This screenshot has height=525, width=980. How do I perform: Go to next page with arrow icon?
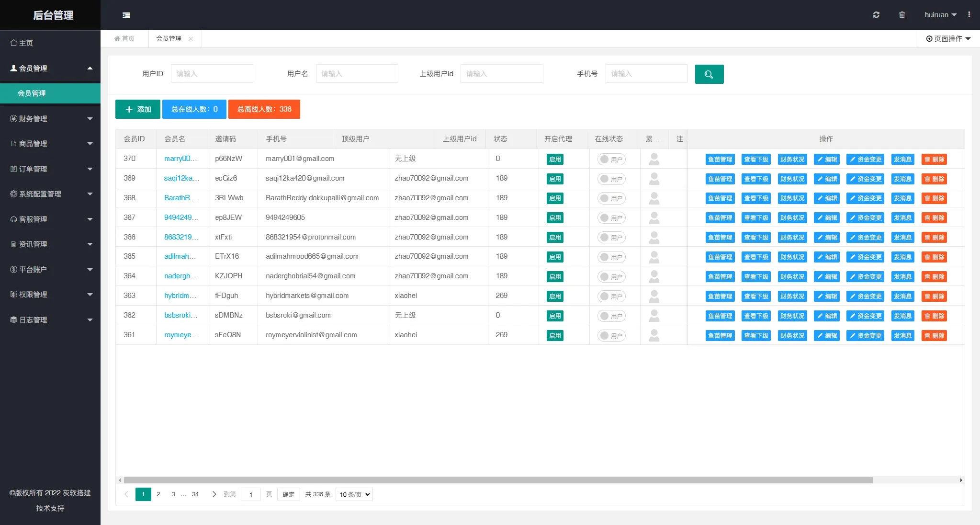click(x=214, y=494)
